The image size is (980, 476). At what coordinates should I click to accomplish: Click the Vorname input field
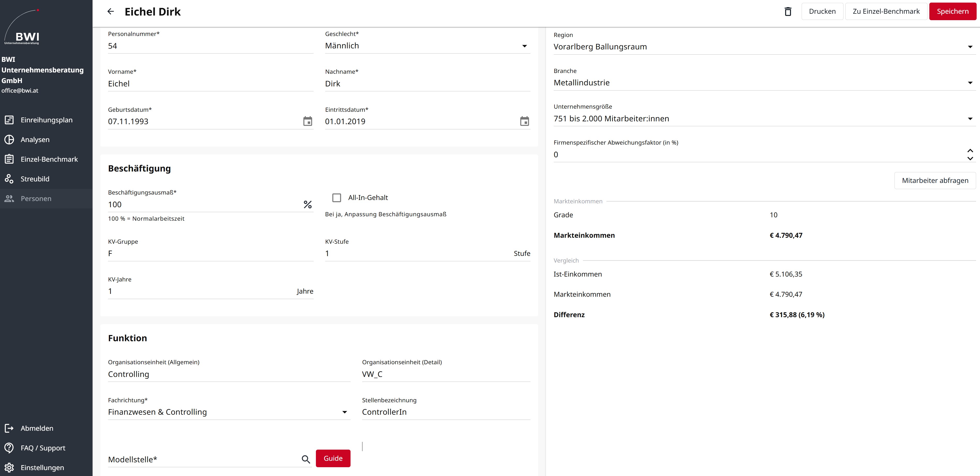pyautogui.click(x=210, y=84)
